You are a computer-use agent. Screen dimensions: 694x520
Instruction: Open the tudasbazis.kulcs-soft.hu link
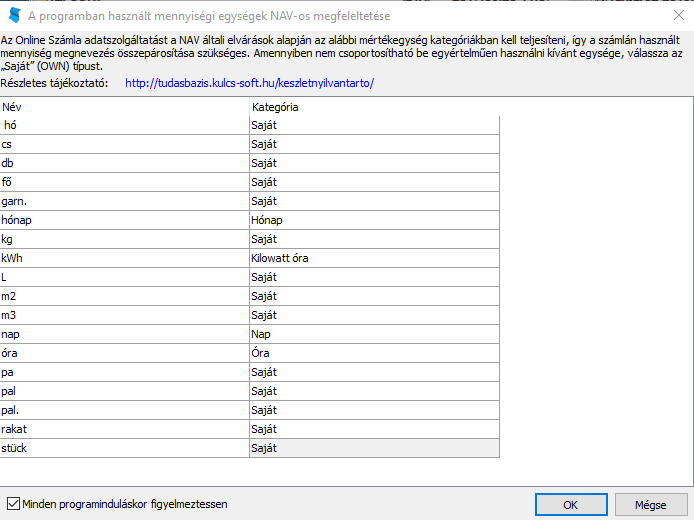click(249, 83)
